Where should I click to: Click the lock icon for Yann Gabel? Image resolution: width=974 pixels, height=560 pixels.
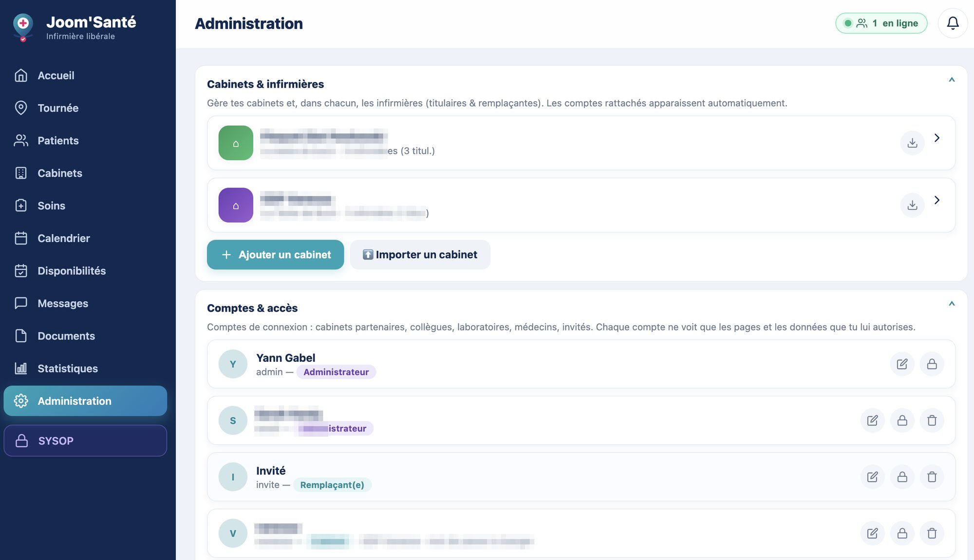[x=932, y=364]
